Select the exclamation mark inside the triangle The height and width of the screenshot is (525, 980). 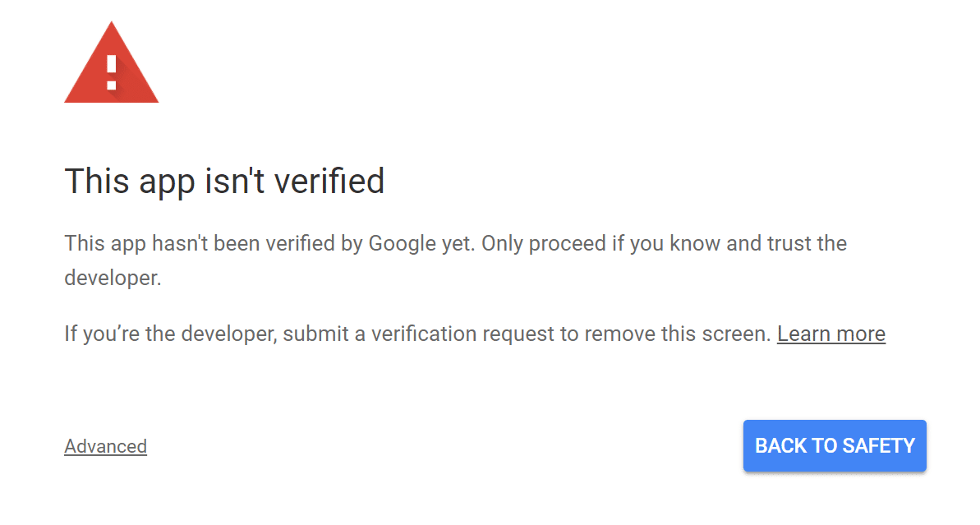[x=111, y=74]
